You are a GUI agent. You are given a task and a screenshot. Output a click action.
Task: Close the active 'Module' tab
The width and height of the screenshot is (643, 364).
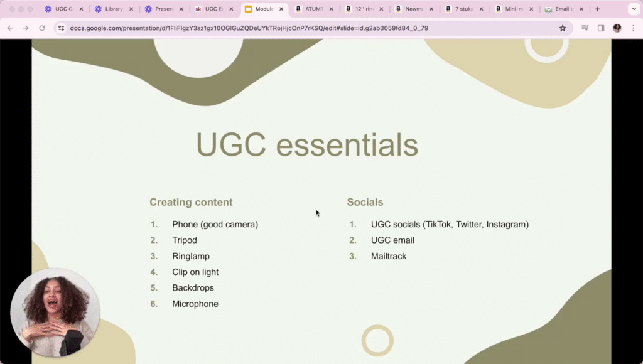pyautogui.click(x=281, y=9)
